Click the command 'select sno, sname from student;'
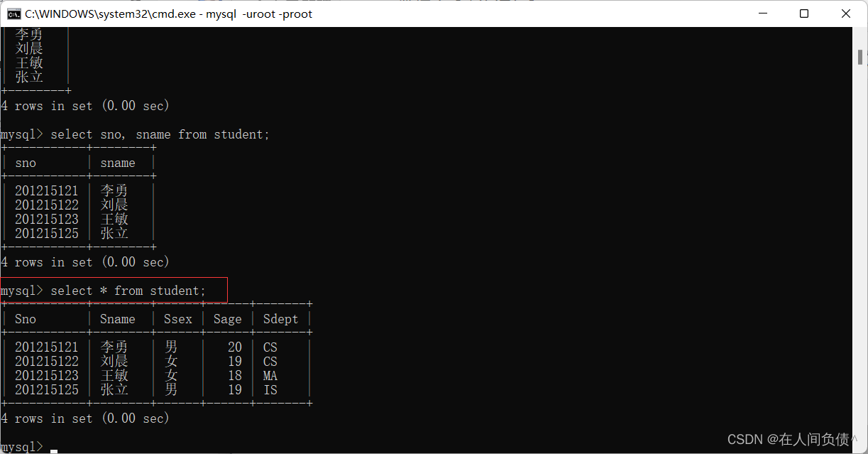Image resolution: width=868 pixels, height=454 pixels. (160, 134)
